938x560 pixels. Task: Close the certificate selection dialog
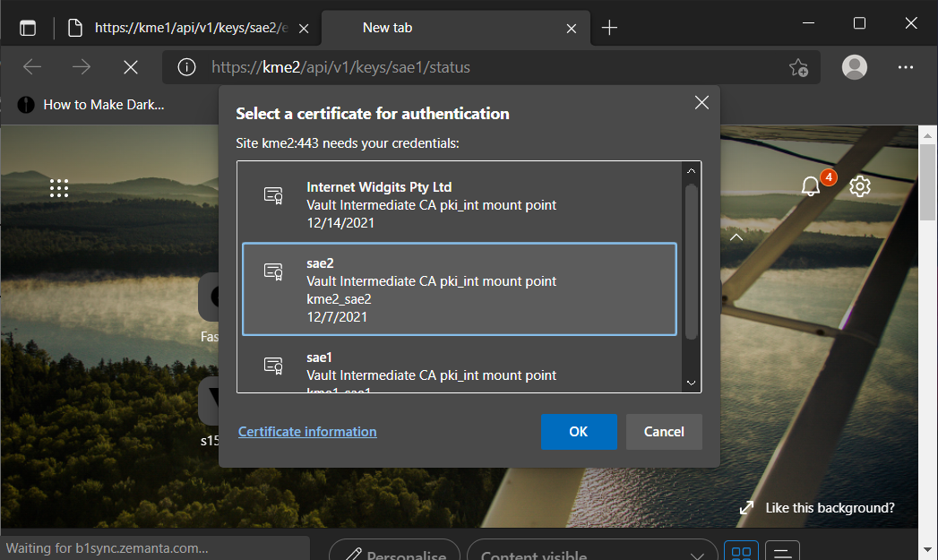point(701,102)
